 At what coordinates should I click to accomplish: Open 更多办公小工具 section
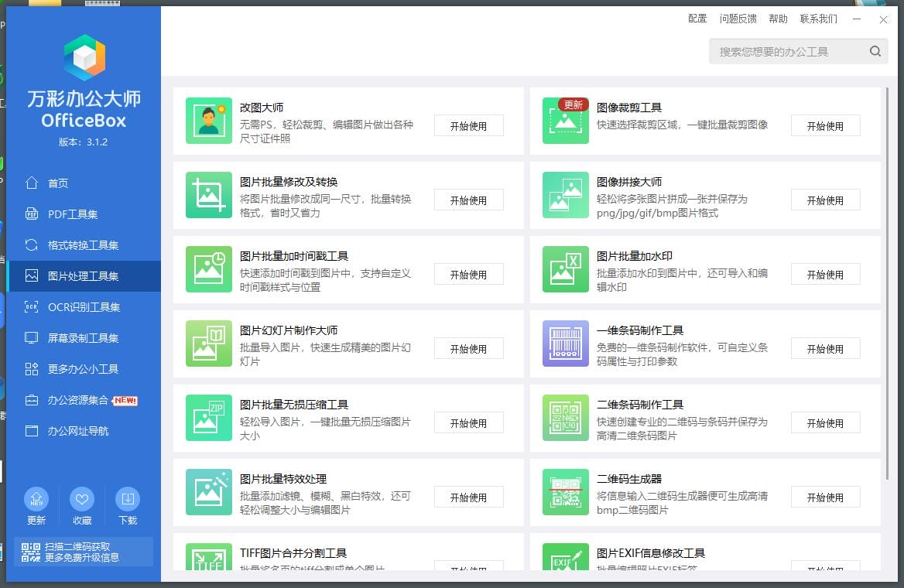84,369
